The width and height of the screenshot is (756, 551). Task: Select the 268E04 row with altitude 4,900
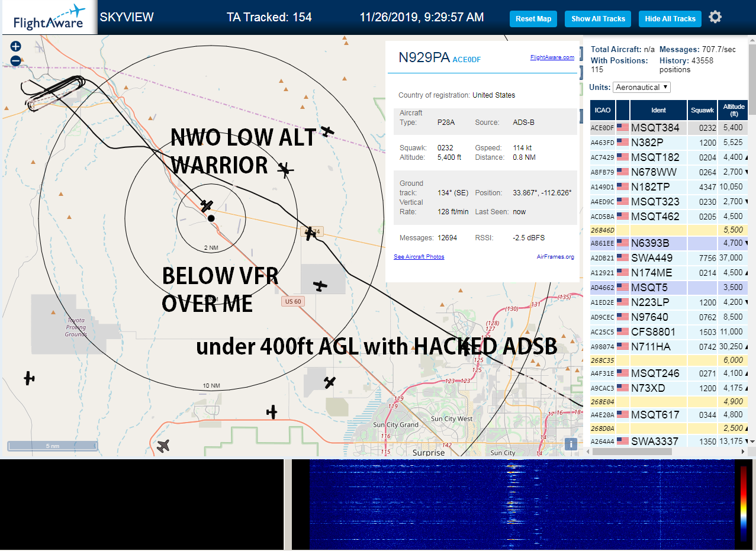[669, 402]
